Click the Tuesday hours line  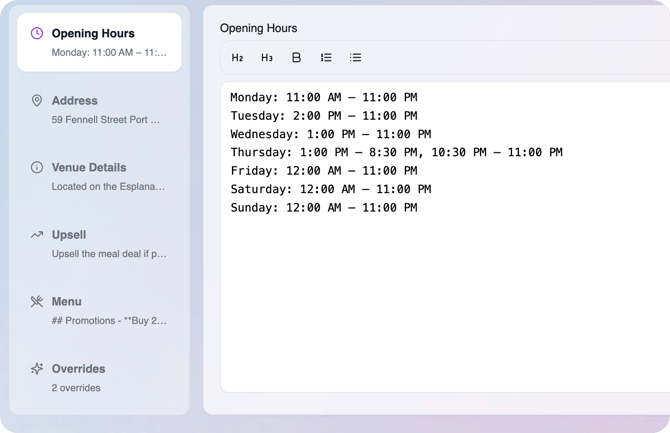point(324,116)
